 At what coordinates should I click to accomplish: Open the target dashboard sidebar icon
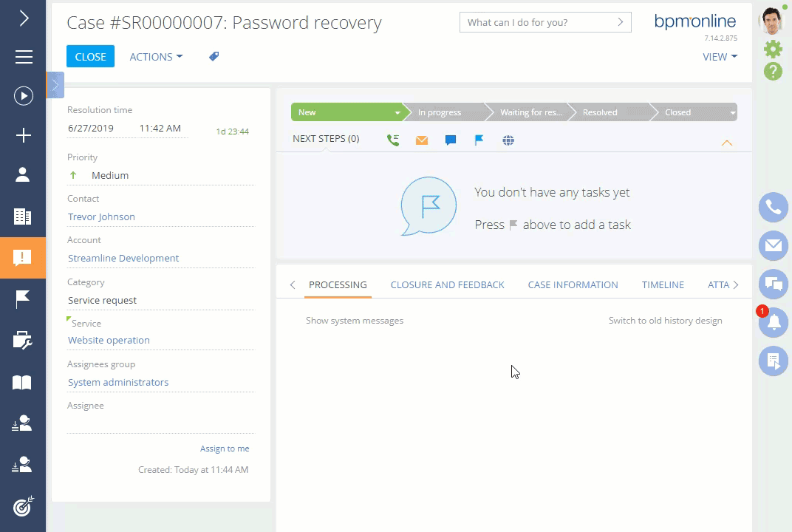[23, 505]
